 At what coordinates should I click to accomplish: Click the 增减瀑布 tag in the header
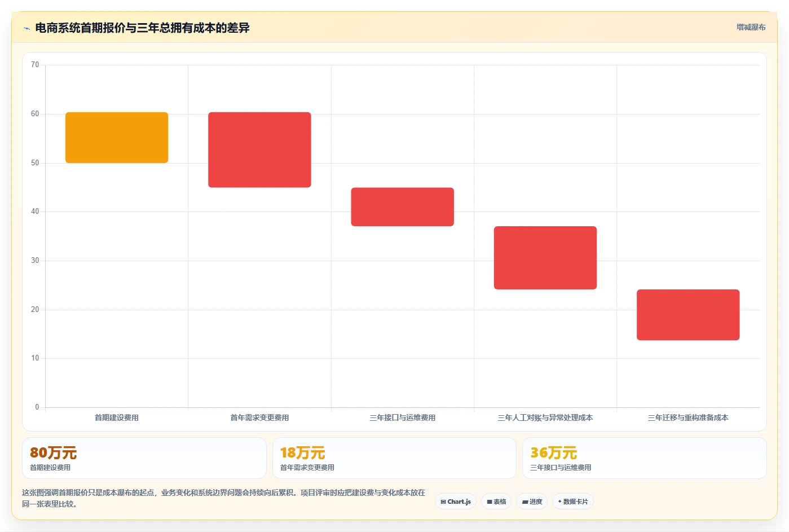click(751, 27)
